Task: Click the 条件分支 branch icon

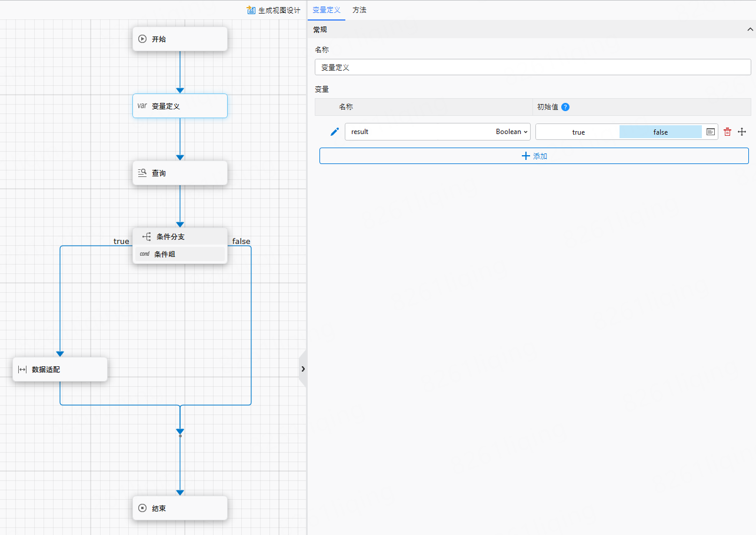Action: 146,237
